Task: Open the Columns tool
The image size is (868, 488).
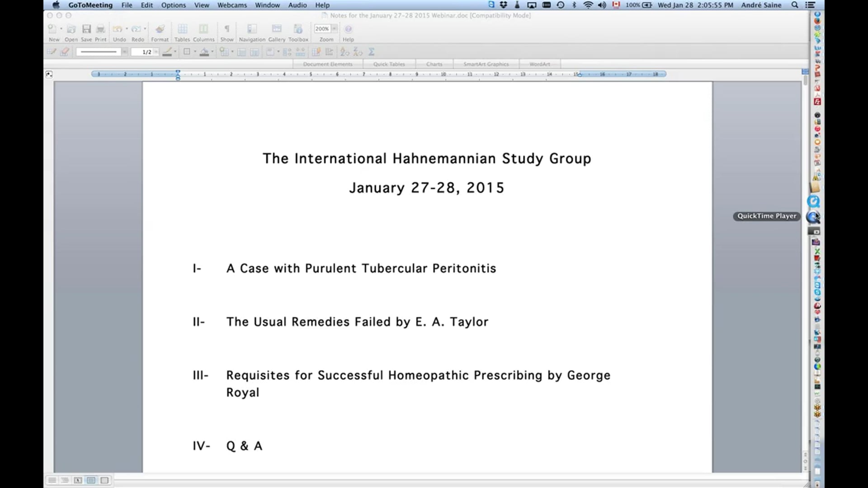Action: coord(203,28)
